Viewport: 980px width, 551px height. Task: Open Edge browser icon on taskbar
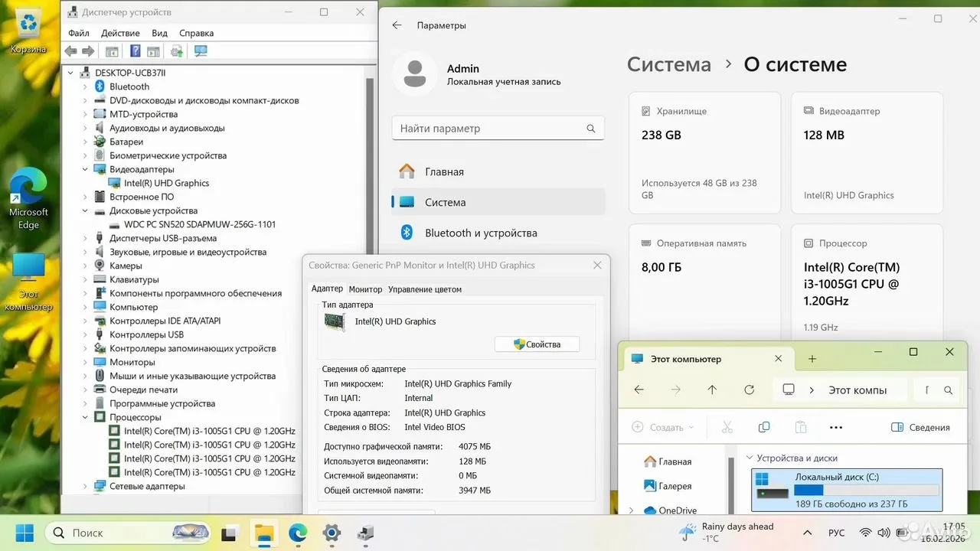298,533
